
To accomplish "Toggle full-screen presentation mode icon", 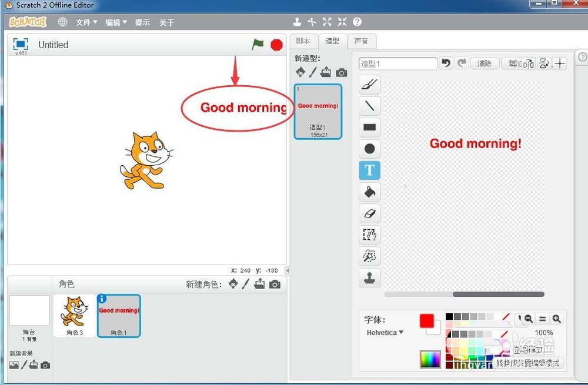I will click(x=20, y=44).
